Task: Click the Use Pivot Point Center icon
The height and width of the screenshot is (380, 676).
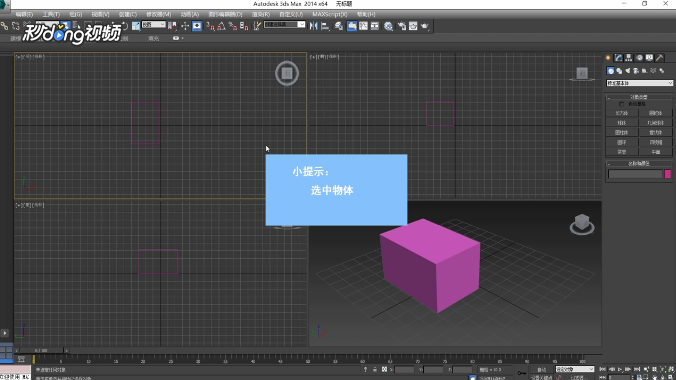Action: pos(172,26)
